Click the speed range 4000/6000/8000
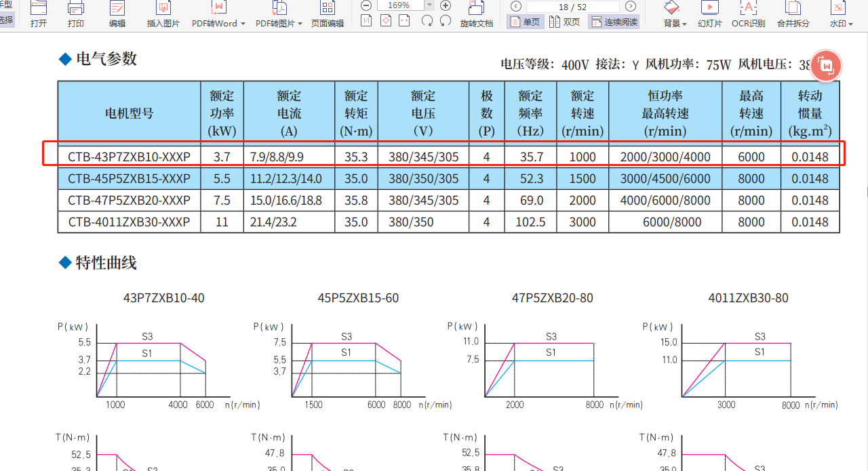The height and width of the screenshot is (471, 868). click(x=665, y=201)
